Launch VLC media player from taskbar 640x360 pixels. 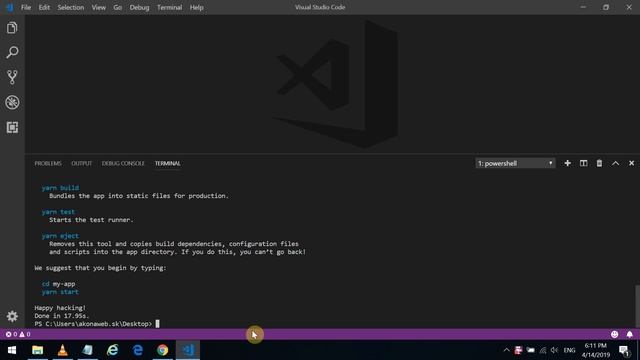tap(62, 350)
